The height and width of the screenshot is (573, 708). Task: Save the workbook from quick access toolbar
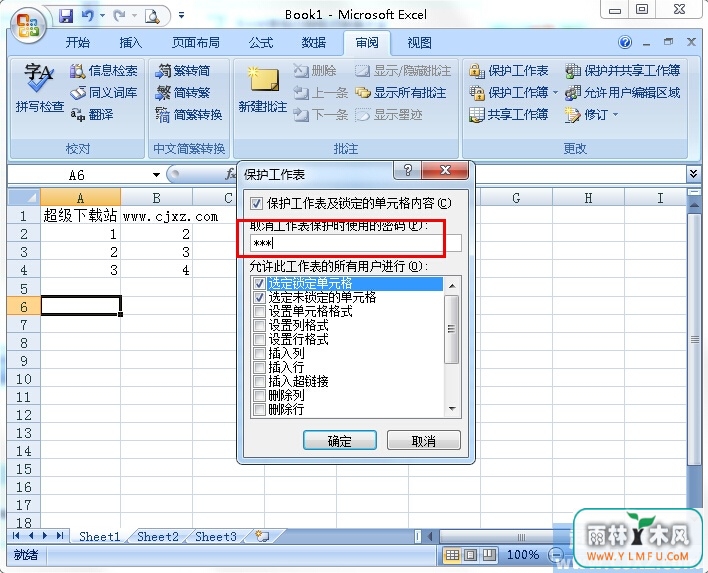(66, 16)
